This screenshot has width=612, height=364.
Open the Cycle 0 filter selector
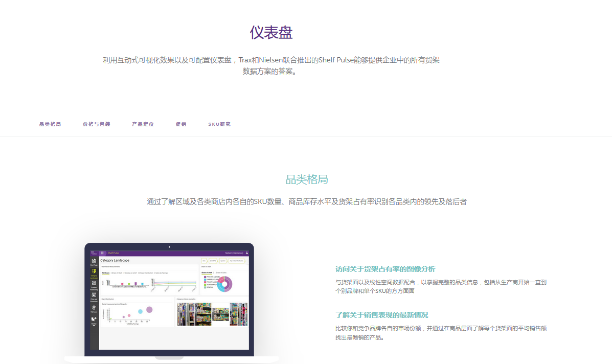click(x=222, y=261)
